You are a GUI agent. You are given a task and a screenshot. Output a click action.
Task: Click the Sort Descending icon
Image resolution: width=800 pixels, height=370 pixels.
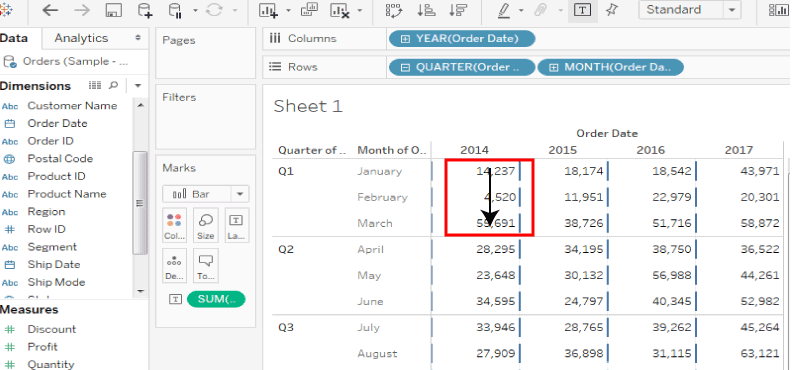click(458, 10)
